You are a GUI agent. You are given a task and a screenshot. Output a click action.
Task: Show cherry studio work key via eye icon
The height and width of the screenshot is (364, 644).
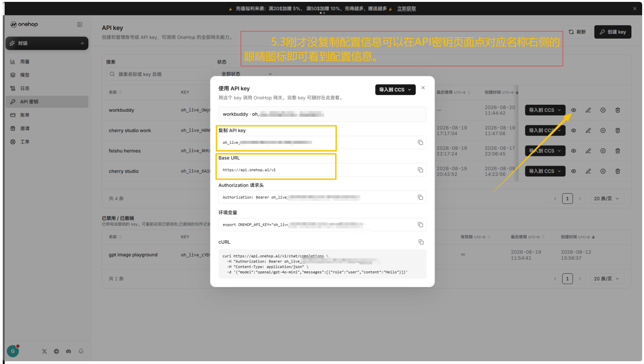pyautogui.click(x=573, y=131)
